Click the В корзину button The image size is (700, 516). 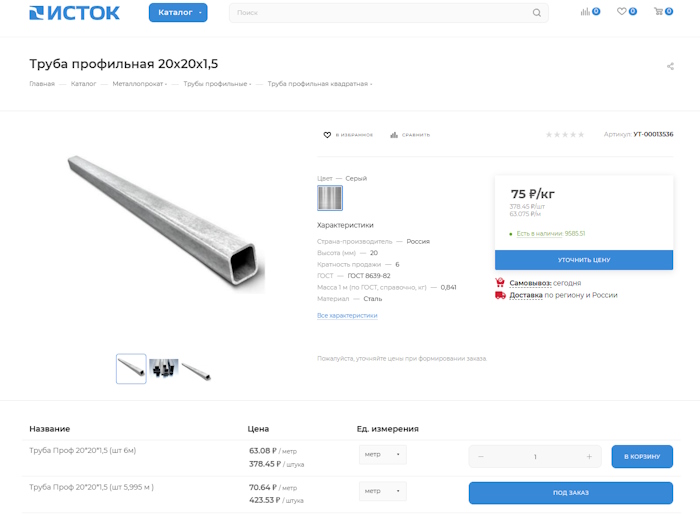tap(642, 457)
